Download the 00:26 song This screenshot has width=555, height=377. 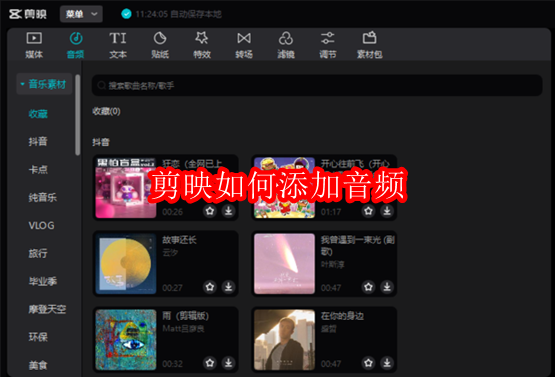coord(229,211)
